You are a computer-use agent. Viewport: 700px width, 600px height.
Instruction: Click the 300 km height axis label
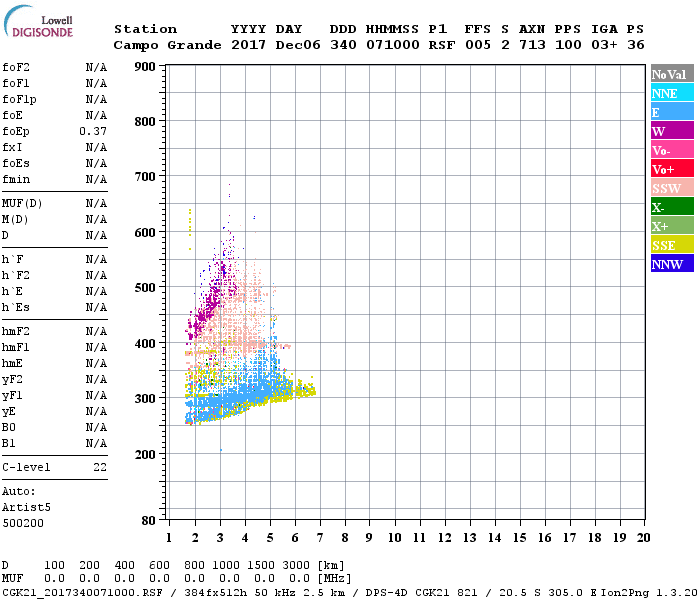[x=145, y=398]
